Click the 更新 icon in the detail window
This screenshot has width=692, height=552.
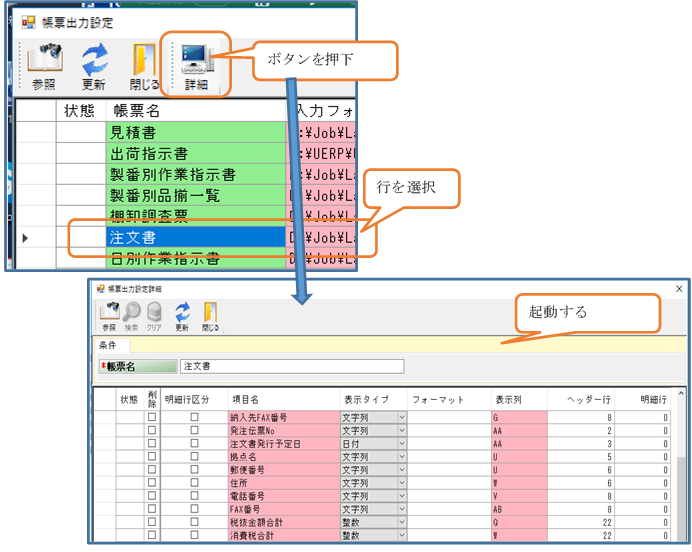(182, 312)
